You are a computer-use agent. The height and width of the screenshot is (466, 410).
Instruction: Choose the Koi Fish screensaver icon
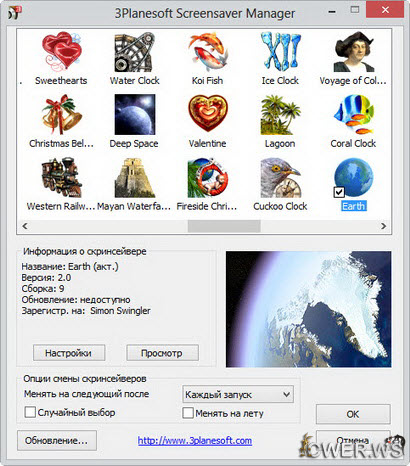tap(207, 52)
